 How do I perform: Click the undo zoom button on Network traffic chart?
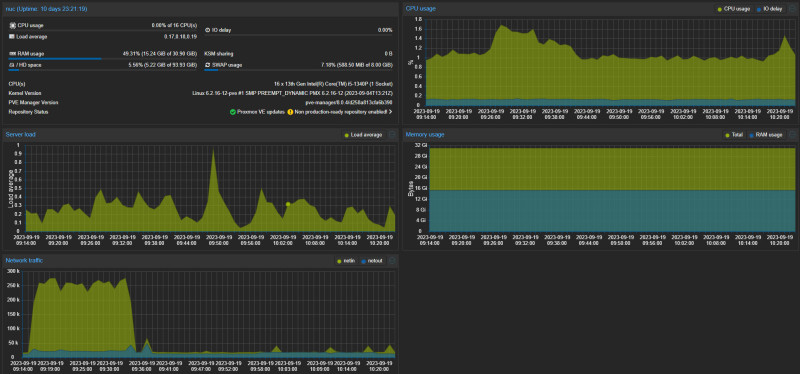[x=392, y=261]
